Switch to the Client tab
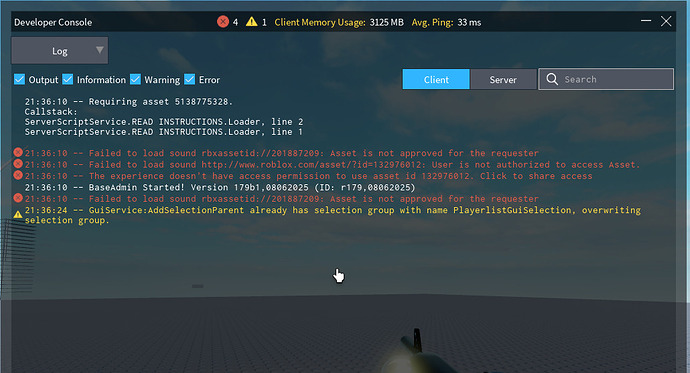Image resolution: width=690 pixels, height=373 pixels. (x=436, y=79)
